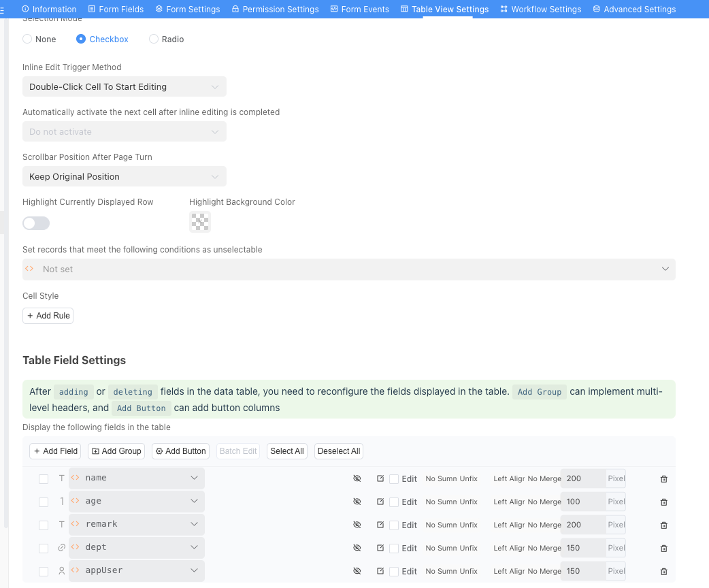The height and width of the screenshot is (588, 709).
Task: Open the Scrollbar Position After Page Turn dropdown
Action: [125, 176]
